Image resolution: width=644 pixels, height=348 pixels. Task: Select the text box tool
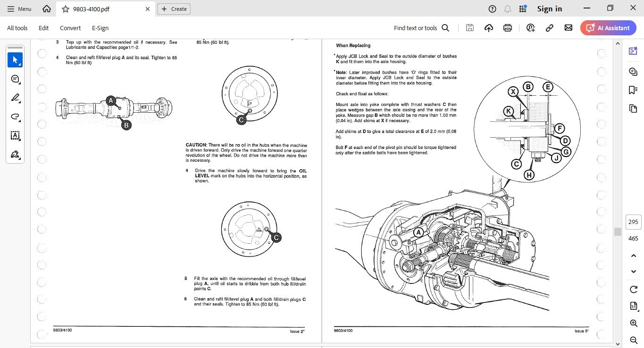[15, 135]
